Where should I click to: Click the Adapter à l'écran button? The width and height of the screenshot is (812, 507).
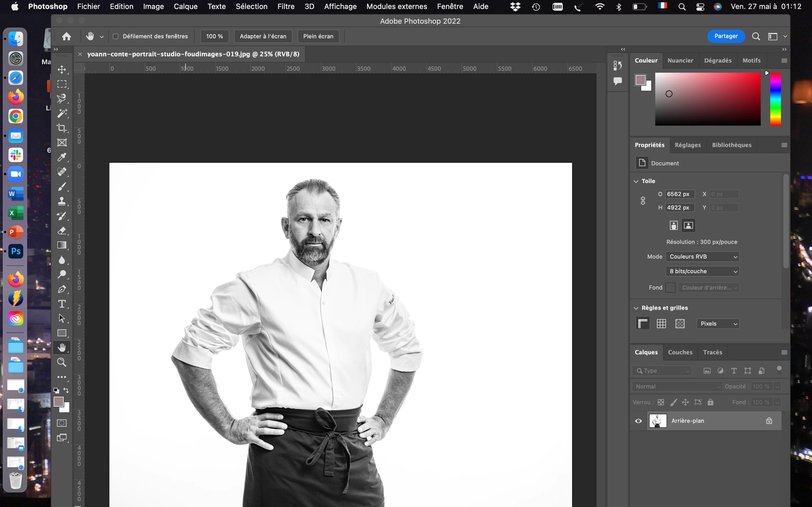point(263,36)
